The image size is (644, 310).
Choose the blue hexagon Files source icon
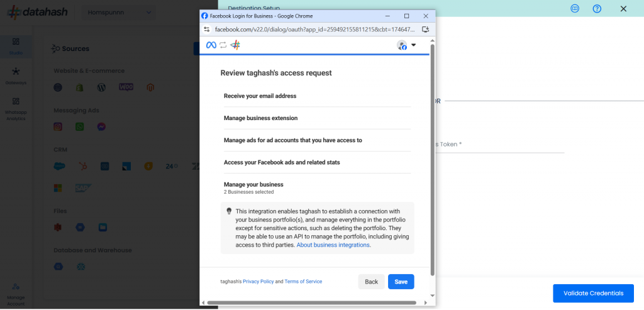(x=80, y=227)
